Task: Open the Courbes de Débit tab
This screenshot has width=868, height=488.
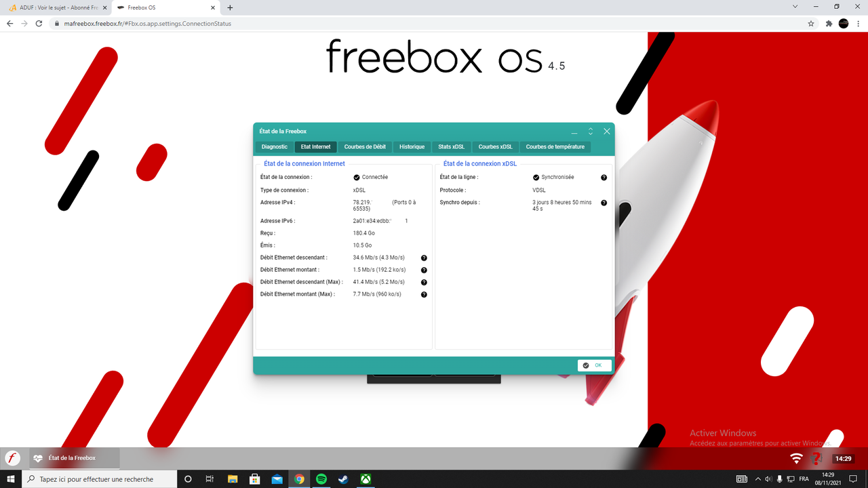Action: point(365,147)
